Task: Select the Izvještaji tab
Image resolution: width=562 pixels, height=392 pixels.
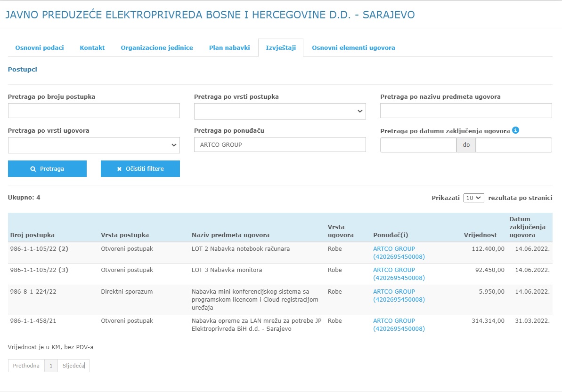Action: coord(281,48)
